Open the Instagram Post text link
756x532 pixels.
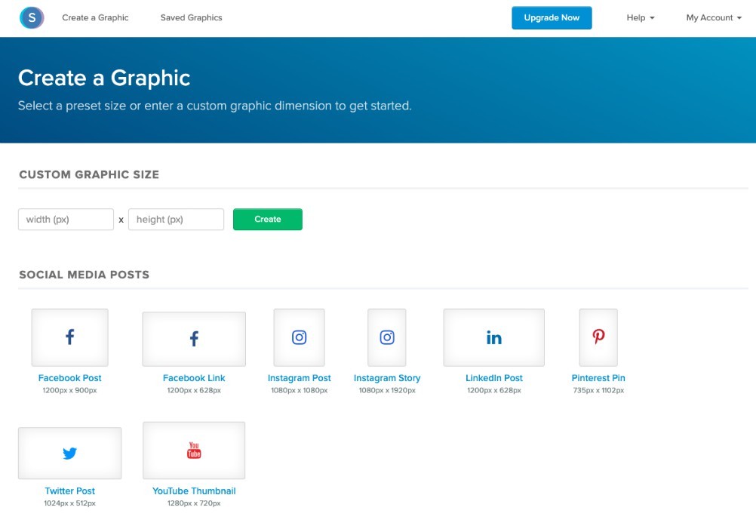(300, 378)
